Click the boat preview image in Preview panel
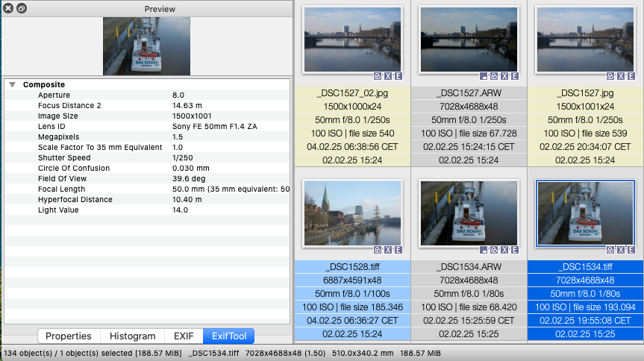This screenshot has height=361, width=644. [146, 46]
